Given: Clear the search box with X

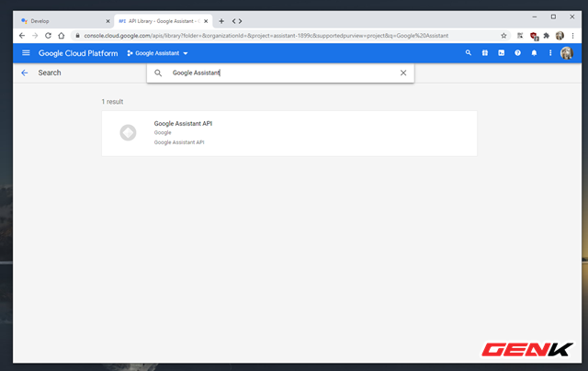Looking at the screenshot, I should [403, 73].
